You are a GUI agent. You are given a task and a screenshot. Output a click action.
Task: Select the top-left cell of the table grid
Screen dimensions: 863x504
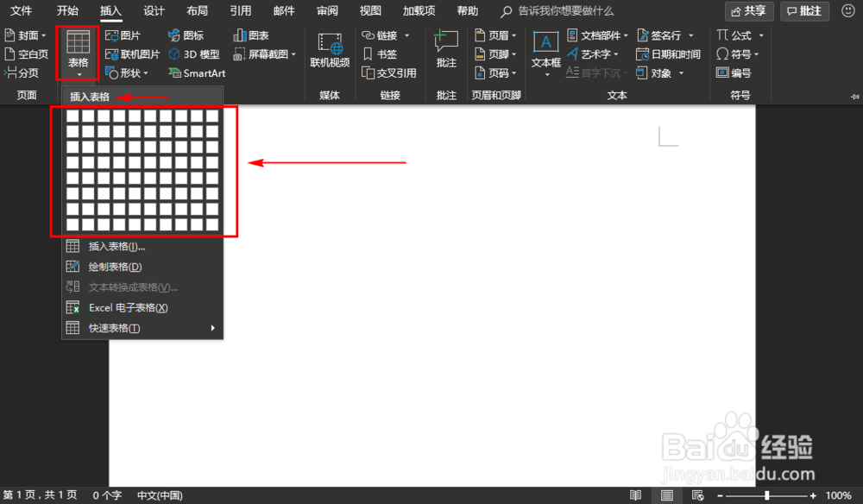click(x=72, y=117)
